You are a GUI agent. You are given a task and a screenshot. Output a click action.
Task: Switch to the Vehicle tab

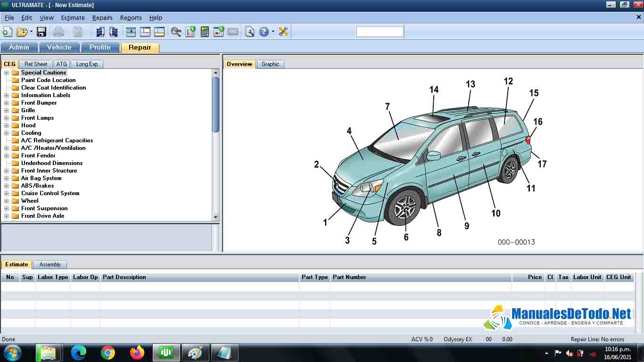click(x=59, y=47)
